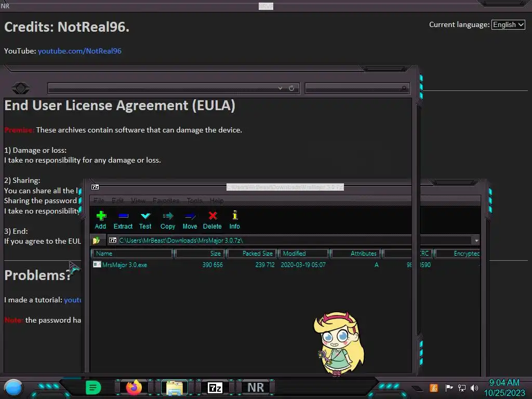Click the Test checkmark icon in 7-Zip
Screen dimensions: 532x399
coord(145,220)
